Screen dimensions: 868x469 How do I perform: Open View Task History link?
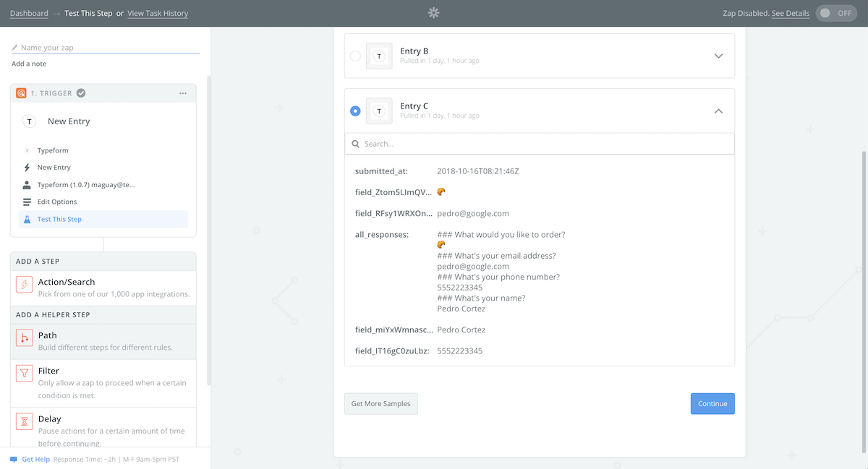pyautogui.click(x=158, y=13)
